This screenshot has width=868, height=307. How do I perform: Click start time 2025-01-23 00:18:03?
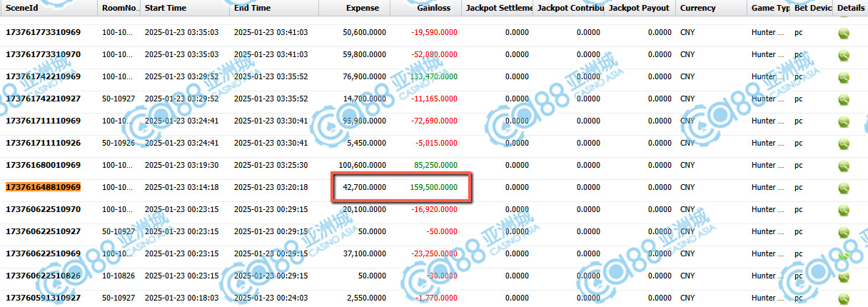coord(181,298)
